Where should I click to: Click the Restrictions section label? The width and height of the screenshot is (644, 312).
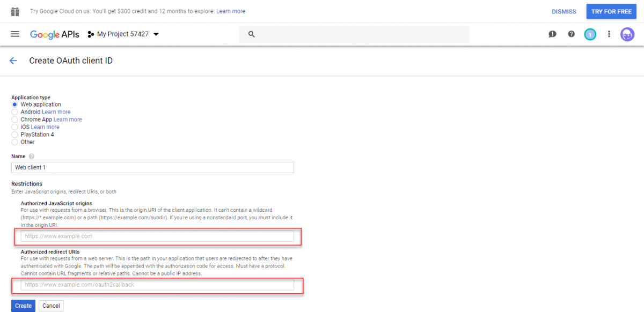click(x=27, y=184)
